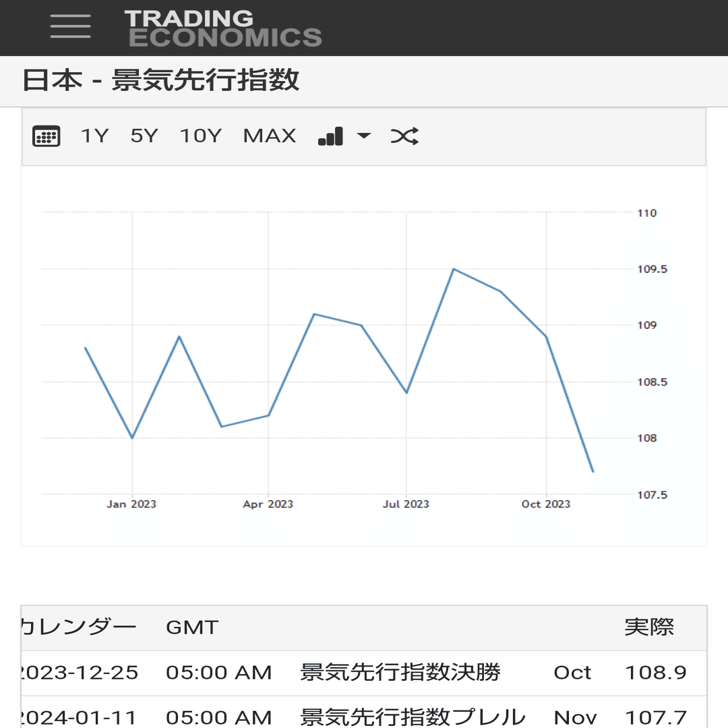This screenshot has height=728, width=728.
Task: Click the 108.9 actual value
Action: coord(656,672)
